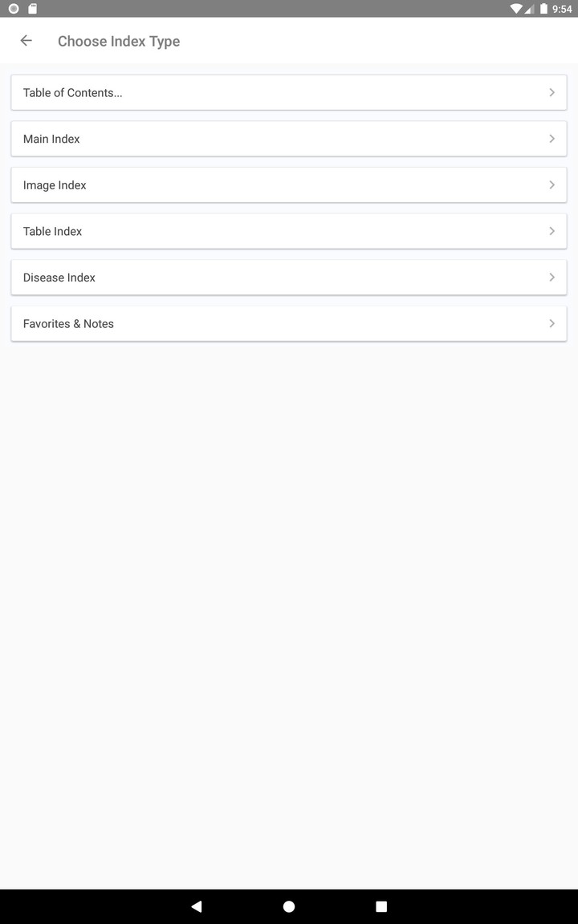Tap Android home circle button

tap(289, 906)
